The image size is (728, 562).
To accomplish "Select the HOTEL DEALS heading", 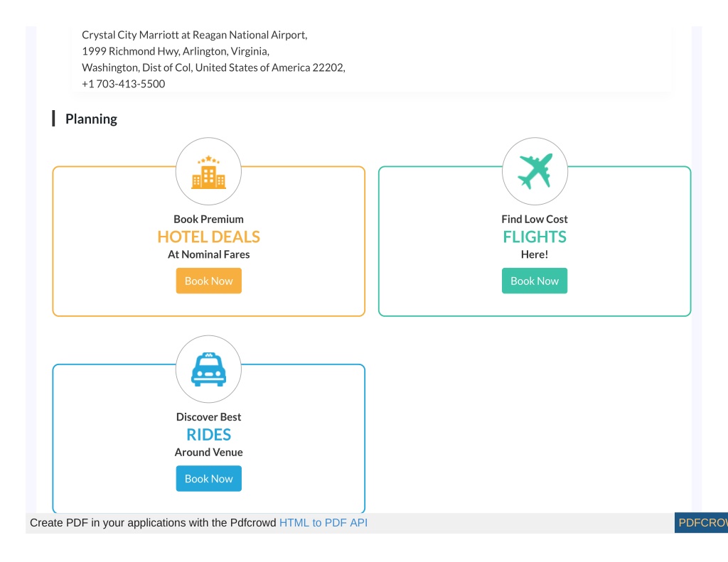I will pos(208,237).
